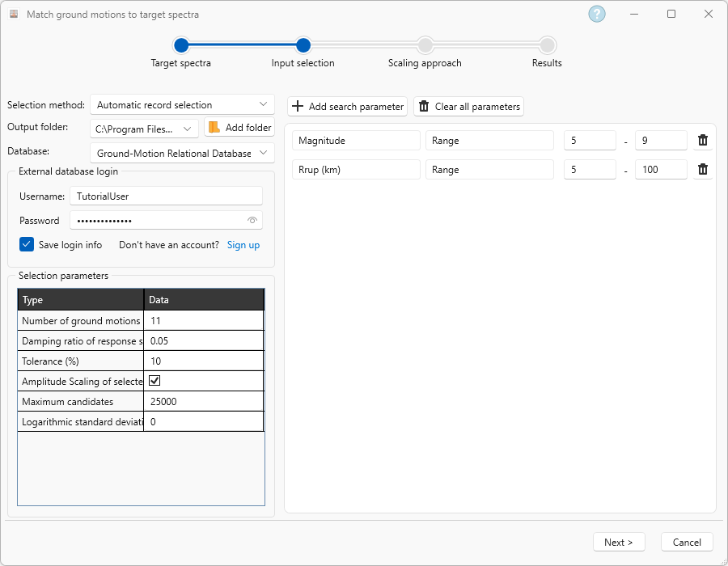Image resolution: width=728 pixels, height=566 pixels.
Task: Open the Range type dropdown for Magnitude
Action: click(x=489, y=141)
